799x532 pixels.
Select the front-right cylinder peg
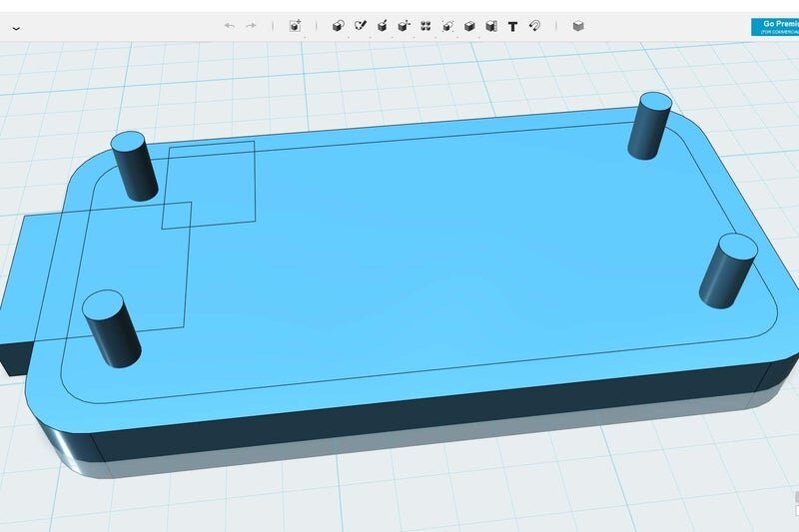pyautogui.click(x=728, y=270)
